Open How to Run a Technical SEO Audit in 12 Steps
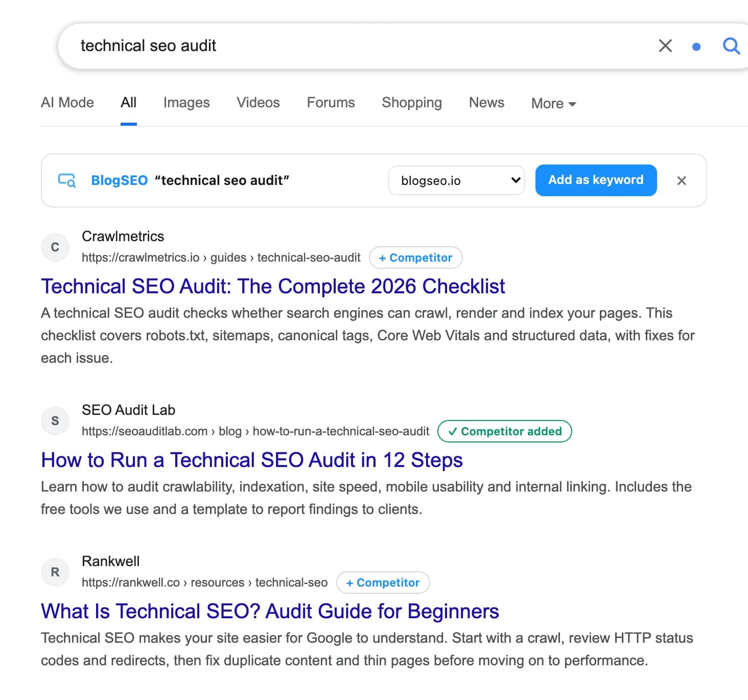The image size is (748, 700). click(252, 460)
